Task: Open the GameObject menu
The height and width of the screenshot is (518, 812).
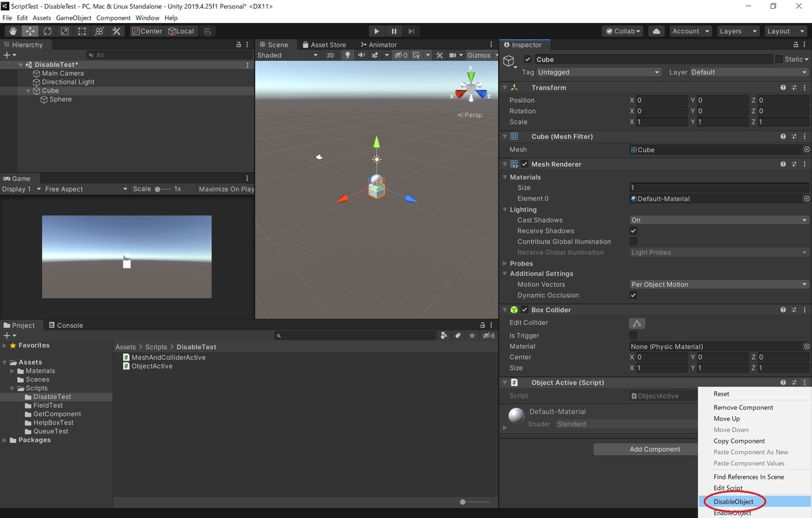Action: coord(73,18)
